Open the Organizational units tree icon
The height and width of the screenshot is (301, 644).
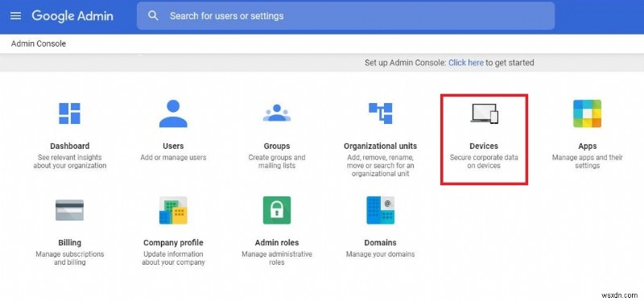tap(380, 113)
